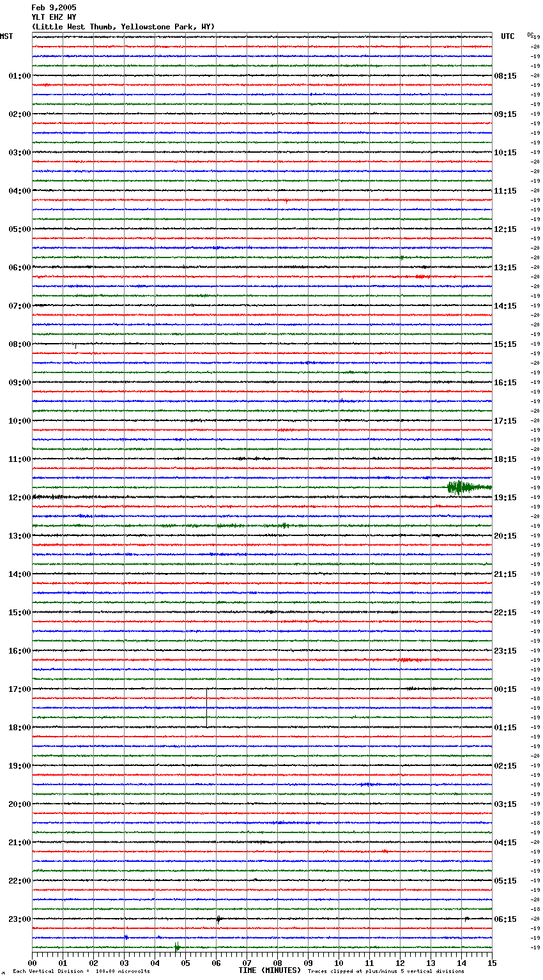Viewport: 543px width, 980px height.
Task: Click the "06:15" UTC time label
Action: tap(505, 919)
